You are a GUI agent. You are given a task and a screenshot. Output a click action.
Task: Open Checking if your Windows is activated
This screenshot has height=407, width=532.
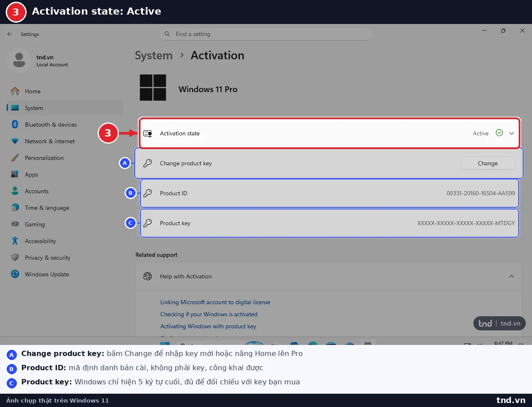tap(209, 314)
